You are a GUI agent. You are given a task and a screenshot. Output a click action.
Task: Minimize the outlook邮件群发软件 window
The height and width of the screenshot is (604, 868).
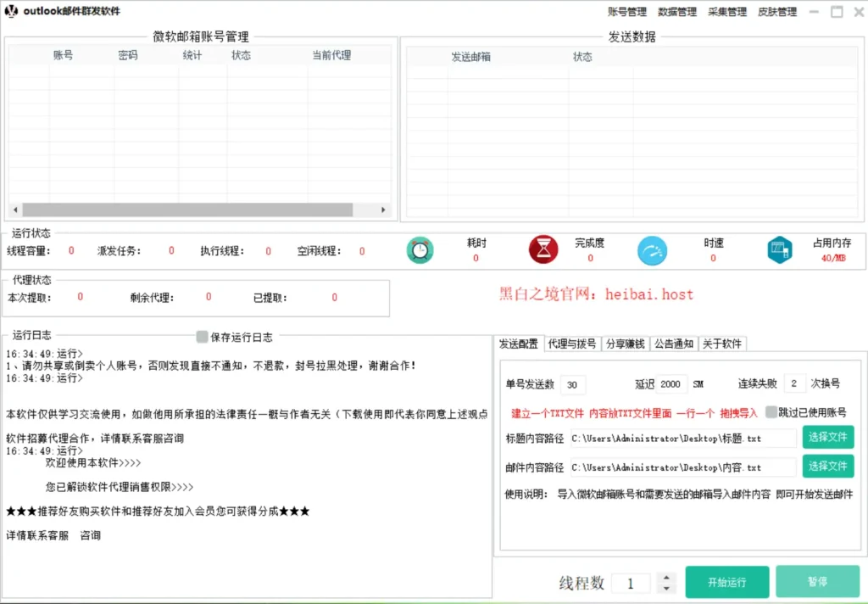(x=814, y=12)
